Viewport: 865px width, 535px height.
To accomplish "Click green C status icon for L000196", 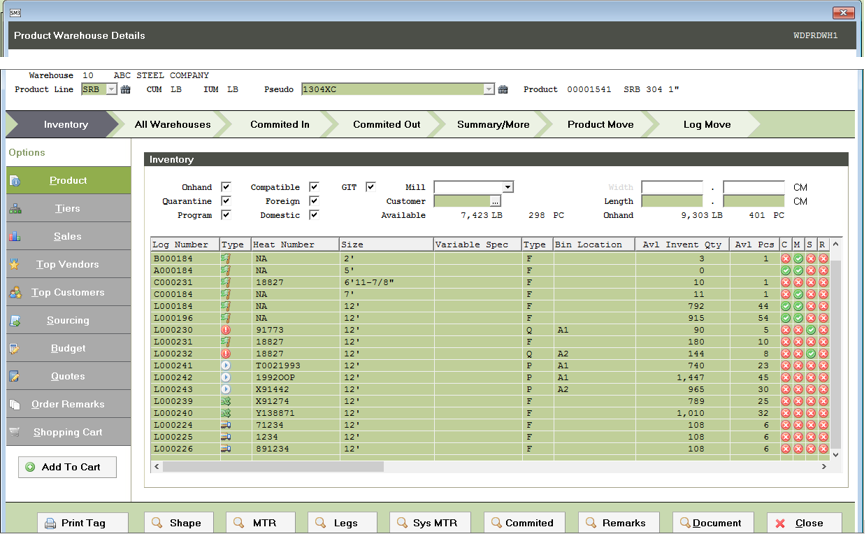I will point(786,318).
